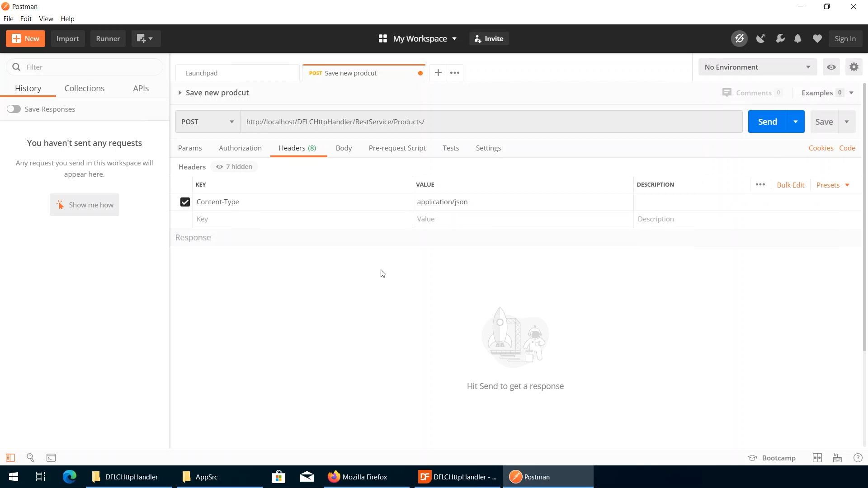Image resolution: width=868 pixels, height=488 pixels.
Task: Expand the Save new prodcut request details
Action: coord(180,93)
